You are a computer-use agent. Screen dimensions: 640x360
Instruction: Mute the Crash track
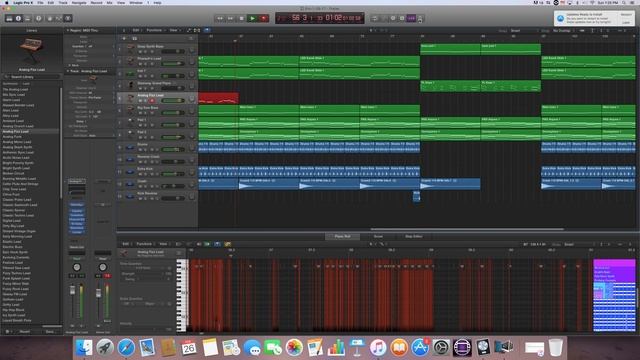[140, 187]
